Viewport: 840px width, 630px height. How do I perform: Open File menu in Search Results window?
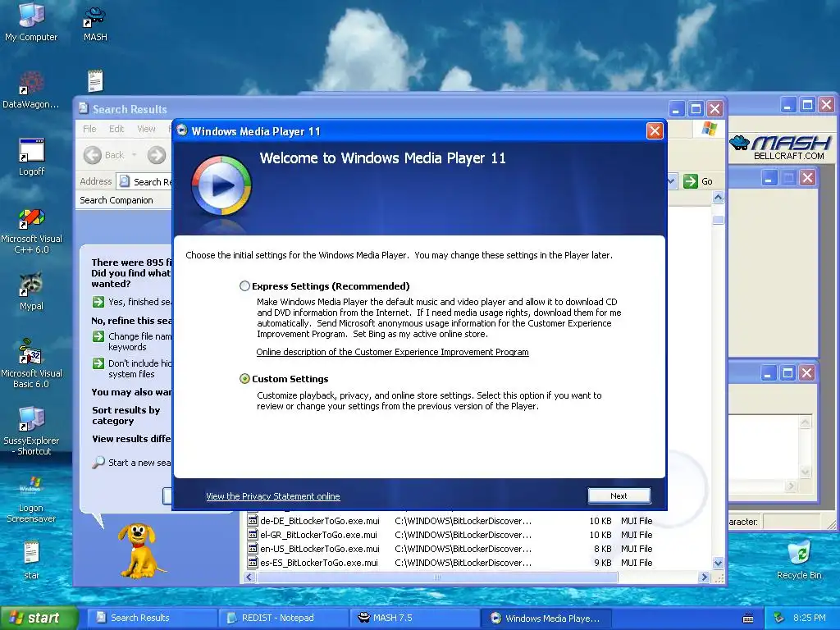tap(89, 129)
